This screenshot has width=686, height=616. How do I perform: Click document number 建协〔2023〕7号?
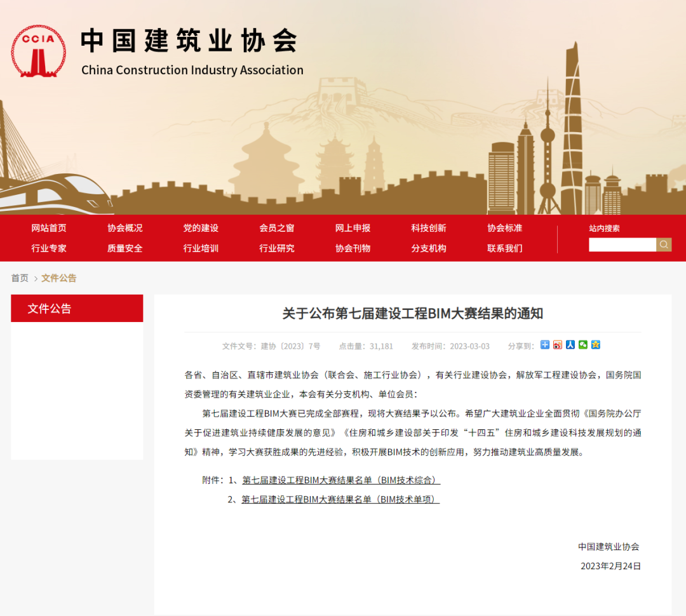coord(290,346)
